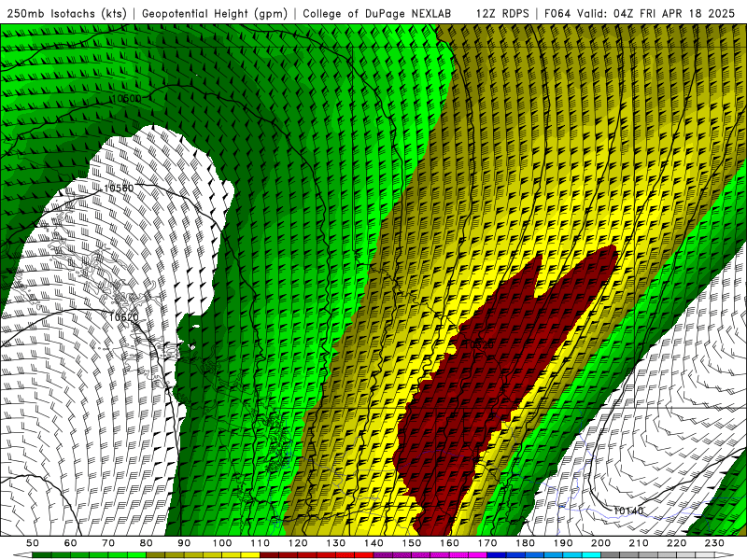Click the left arrow end of color bar
This screenshot has height=560, width=747.
22,554
